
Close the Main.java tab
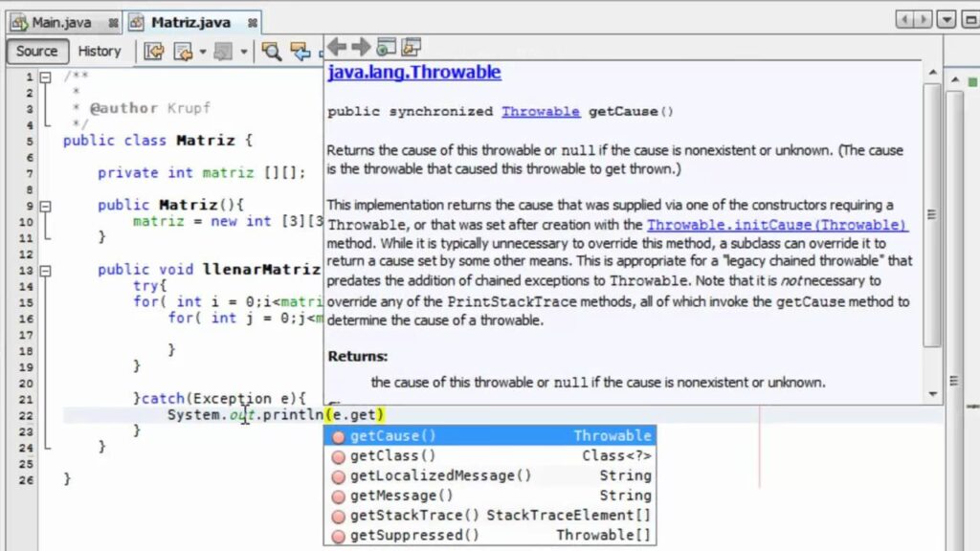pyautogui.click(x=112, y=22)
